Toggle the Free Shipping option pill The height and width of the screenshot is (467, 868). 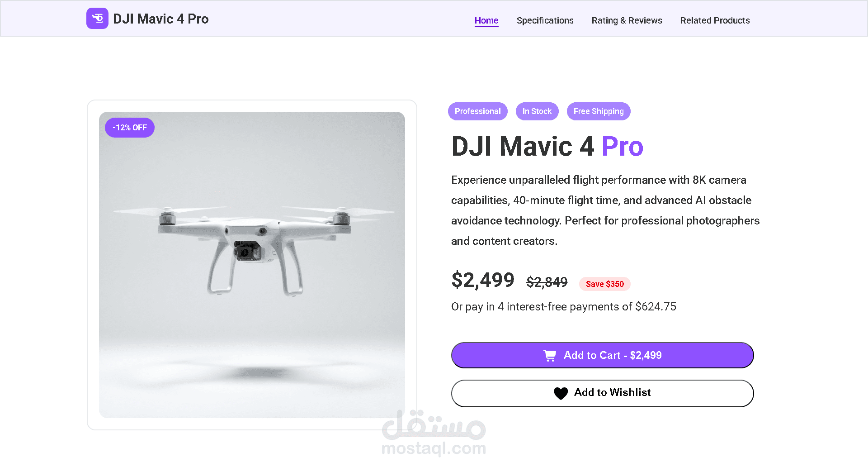pyautogui.click(x=599, y=111)
